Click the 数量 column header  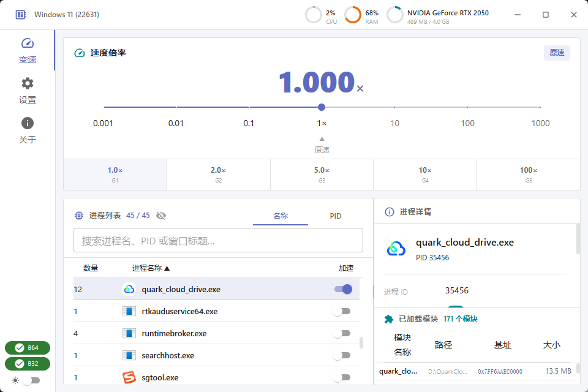coord(91,268)
